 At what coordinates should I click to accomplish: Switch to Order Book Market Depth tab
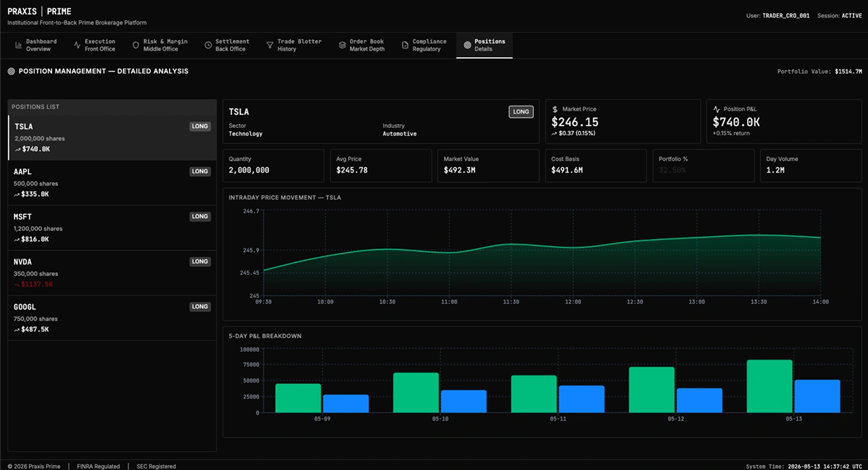tap(362, 45)
